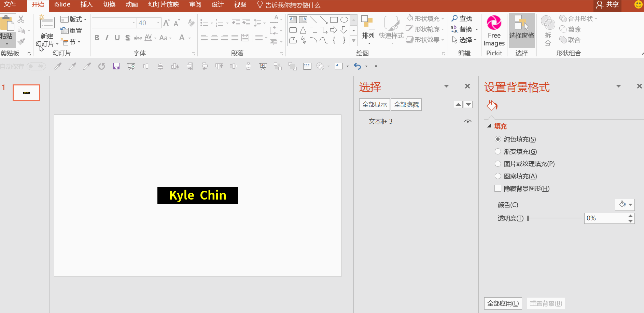Viewport: 644px width, 313px height.
Task: Click the Italic formatting icon
Action: pos(107,38)
